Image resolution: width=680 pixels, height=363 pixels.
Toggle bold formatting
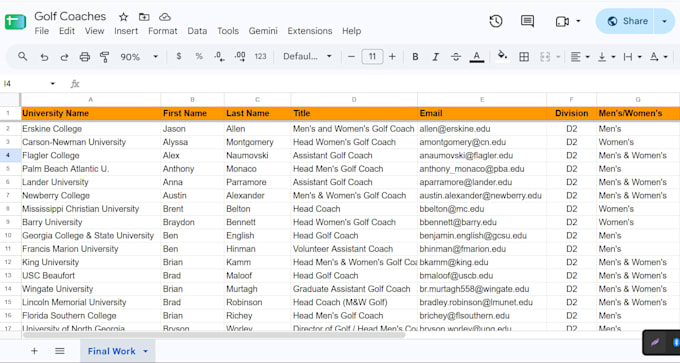click(415, 57)
